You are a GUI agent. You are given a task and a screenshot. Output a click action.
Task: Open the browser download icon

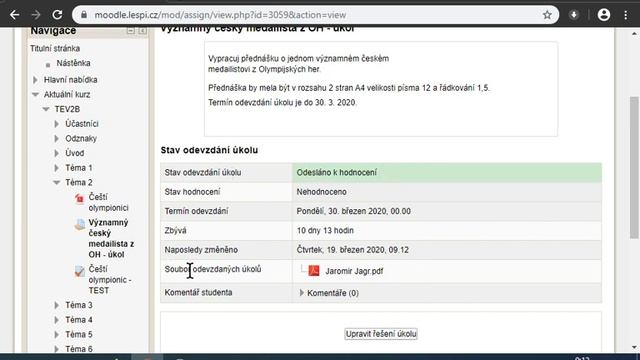point(573,15)
